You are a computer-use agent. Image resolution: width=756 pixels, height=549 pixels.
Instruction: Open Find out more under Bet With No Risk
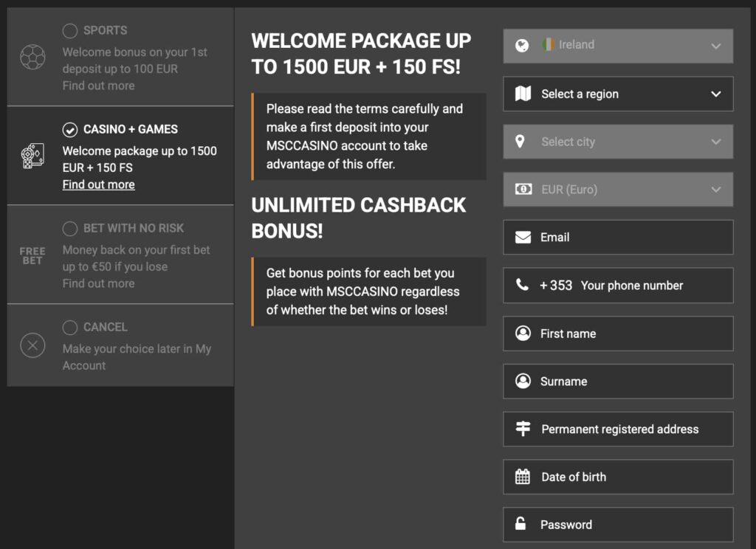(x=98, y=283)
